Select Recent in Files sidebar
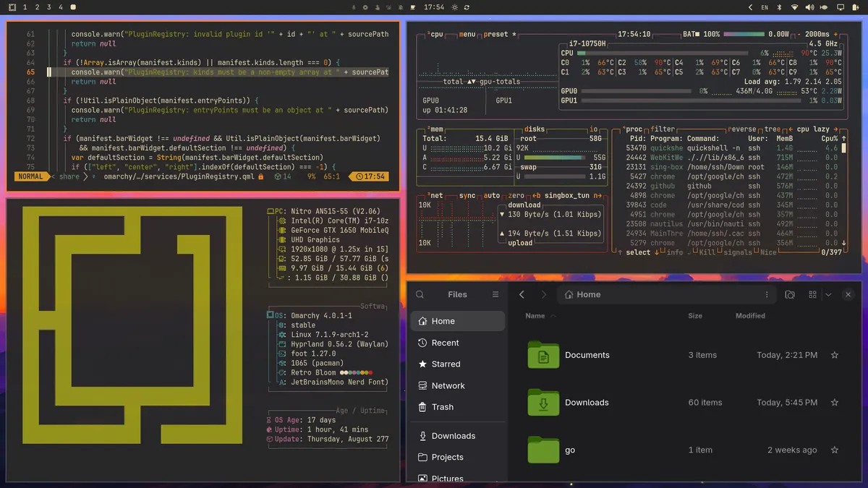This screenshot has width=868, height=488. point(457,343)
